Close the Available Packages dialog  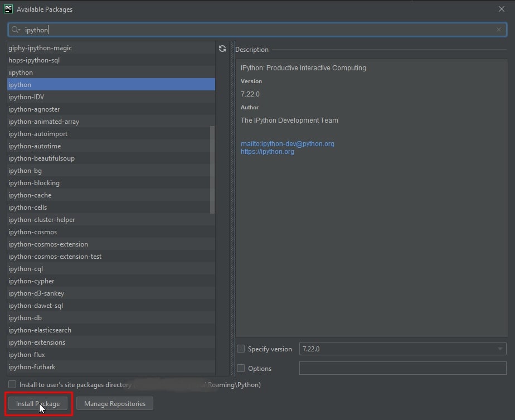pos(501,9)
